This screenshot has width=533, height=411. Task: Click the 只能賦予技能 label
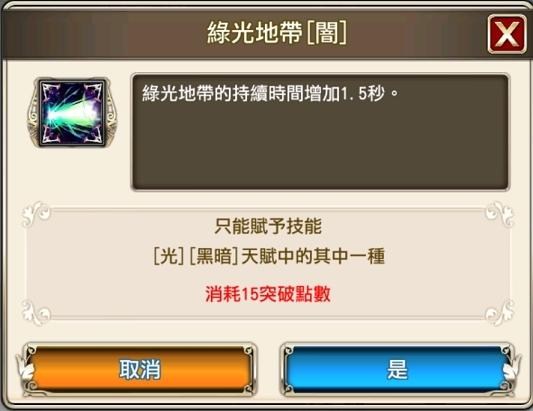[x=268, y=226]
